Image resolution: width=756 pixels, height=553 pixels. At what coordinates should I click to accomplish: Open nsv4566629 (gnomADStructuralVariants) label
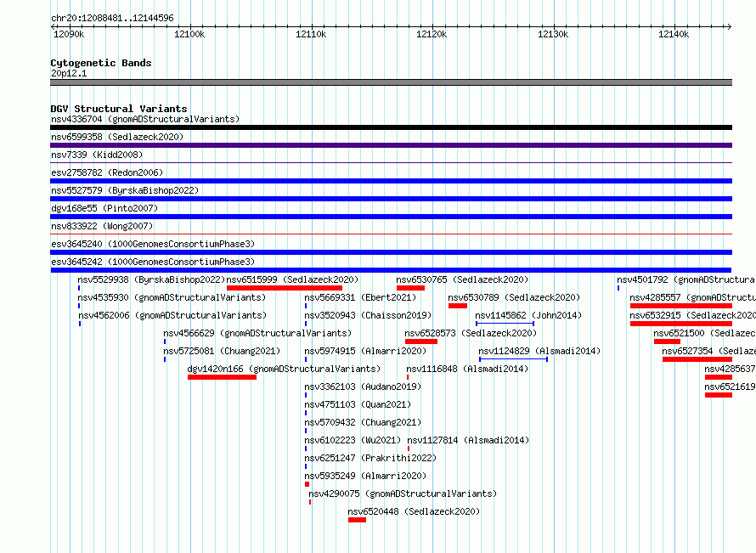click(x=257, y=333)
